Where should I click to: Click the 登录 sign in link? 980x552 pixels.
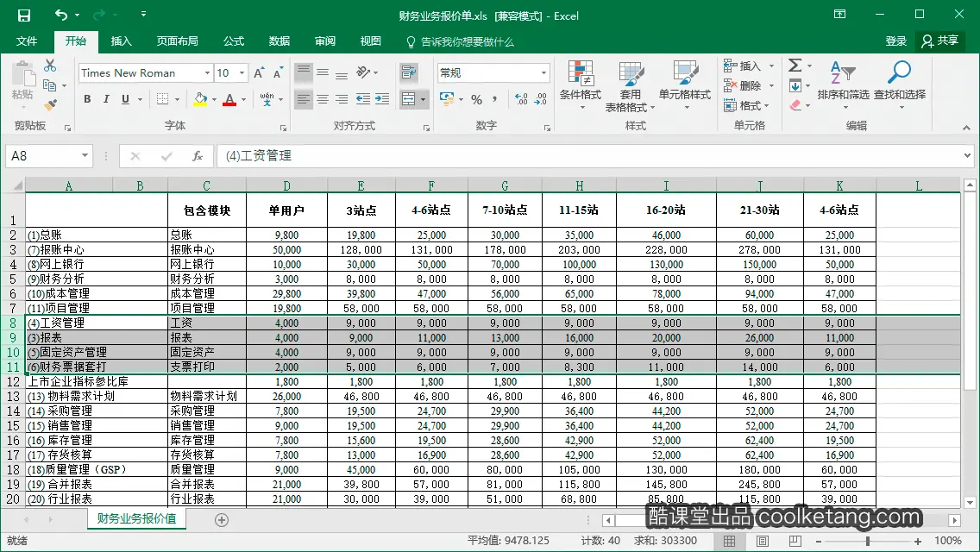(896, 41)
